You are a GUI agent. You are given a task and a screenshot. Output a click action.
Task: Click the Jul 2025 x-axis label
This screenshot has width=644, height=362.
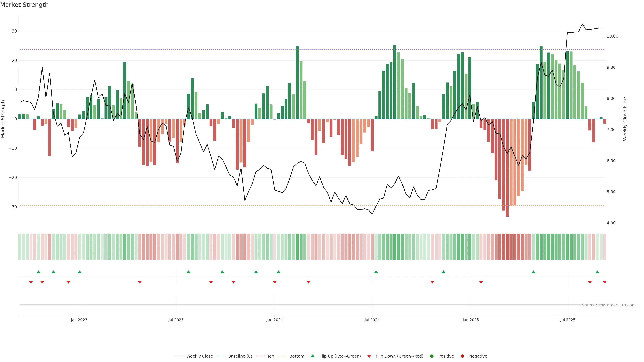[x=568, y=320]
